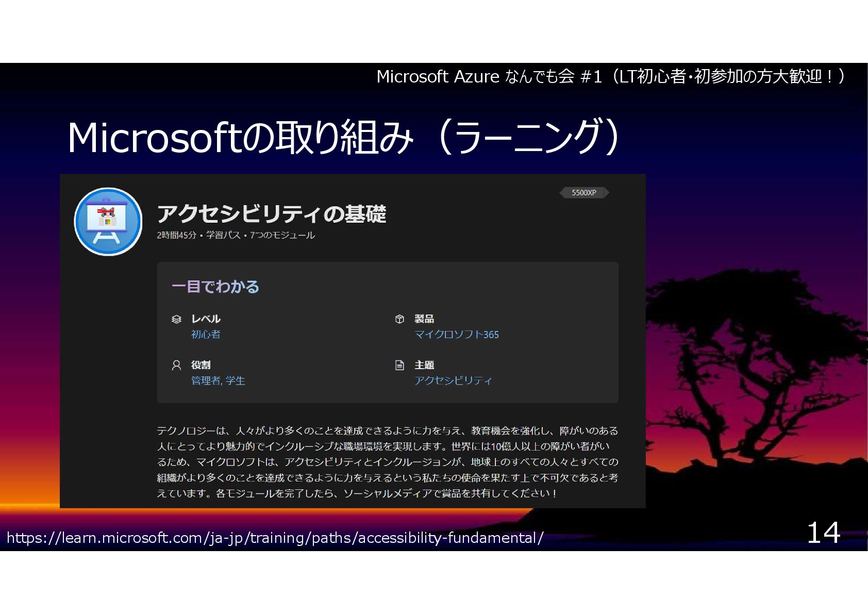Click the product box icon beside 製品
Screen dimensions: 868x614
pos(399,319)
